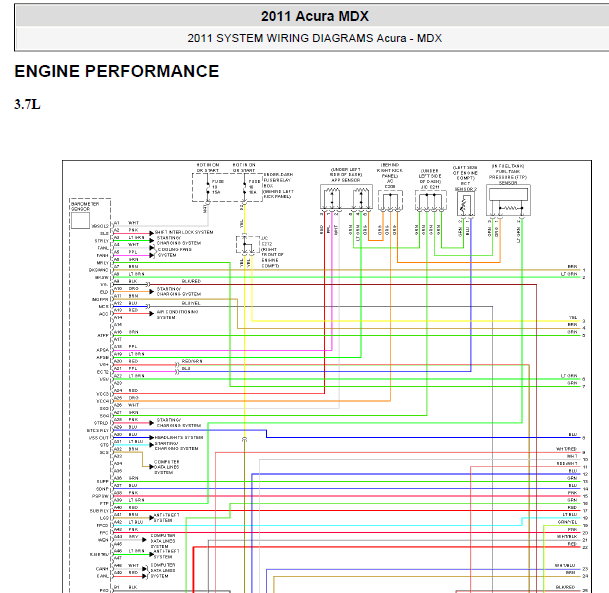Click 'ANTI-THEFT SYSTEM' next to pin A41
The width and height of the screenshot is (609, 593).
click(x=167, y=517)
